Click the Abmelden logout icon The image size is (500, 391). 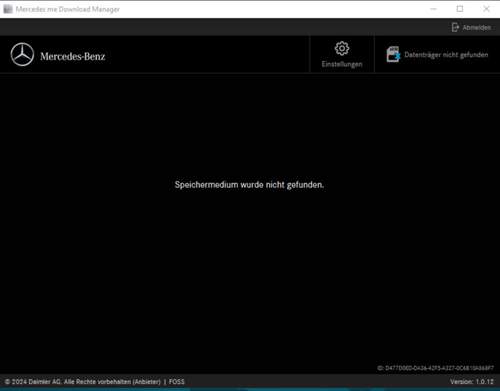coord(455,27)
